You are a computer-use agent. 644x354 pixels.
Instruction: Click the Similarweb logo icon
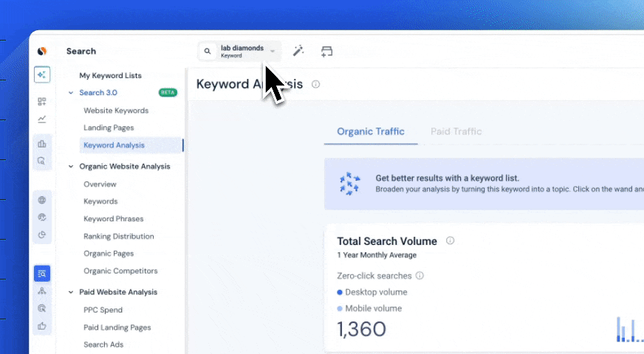coord(42,51)
